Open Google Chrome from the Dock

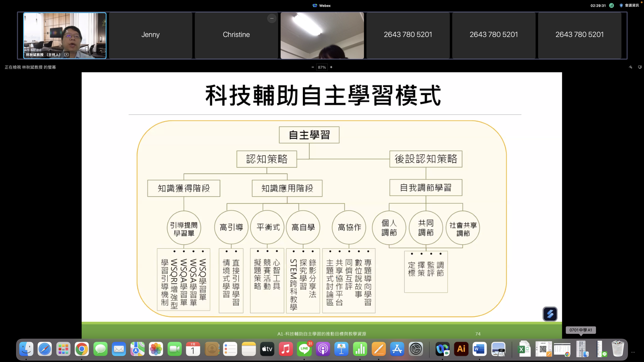coord(82,349)
